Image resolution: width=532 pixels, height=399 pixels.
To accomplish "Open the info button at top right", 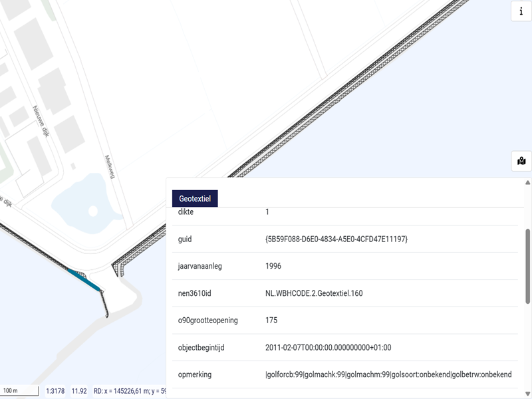I will point(521,11).
